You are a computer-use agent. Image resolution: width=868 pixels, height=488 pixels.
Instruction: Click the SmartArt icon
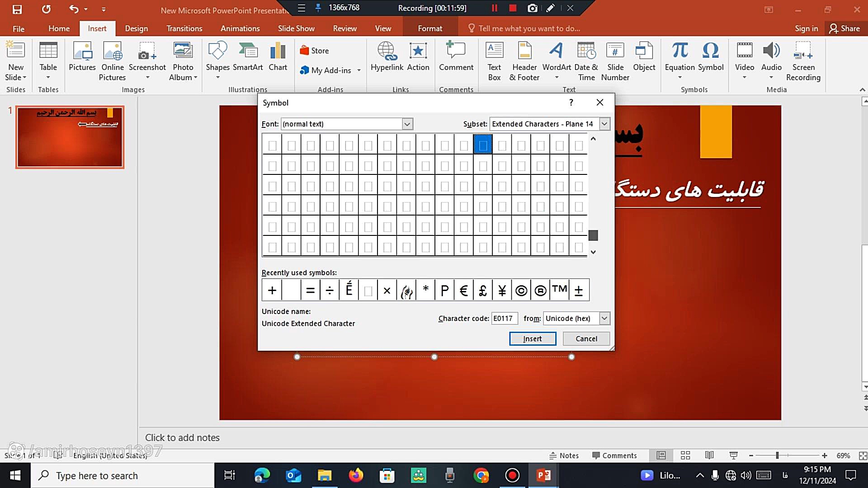248,51
